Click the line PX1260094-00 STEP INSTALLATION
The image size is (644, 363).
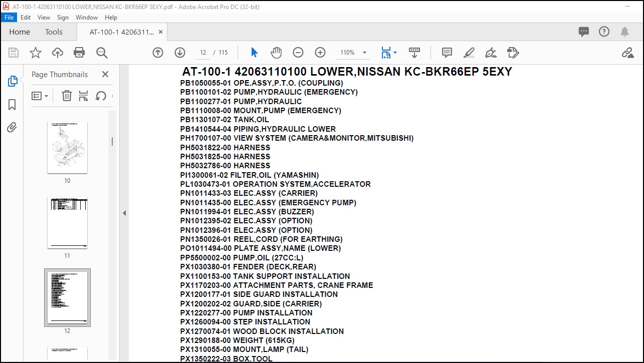tap(245, 322)
